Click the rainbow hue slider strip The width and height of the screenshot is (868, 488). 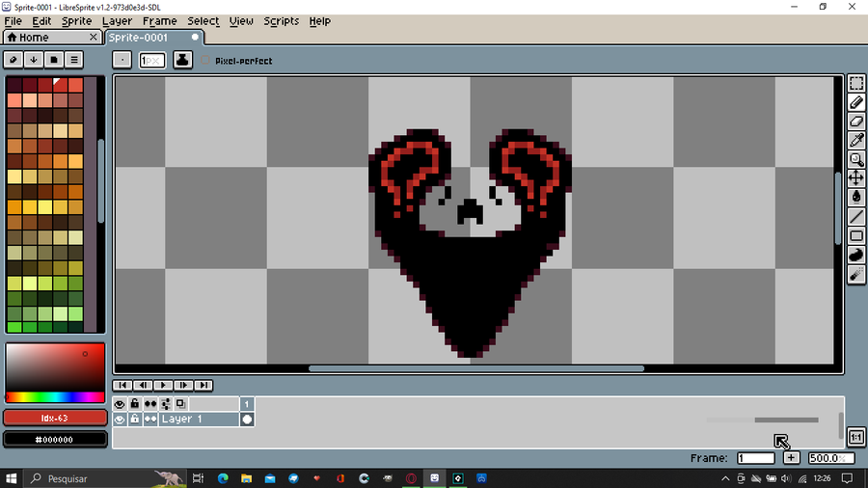click(x=55, y=396)
